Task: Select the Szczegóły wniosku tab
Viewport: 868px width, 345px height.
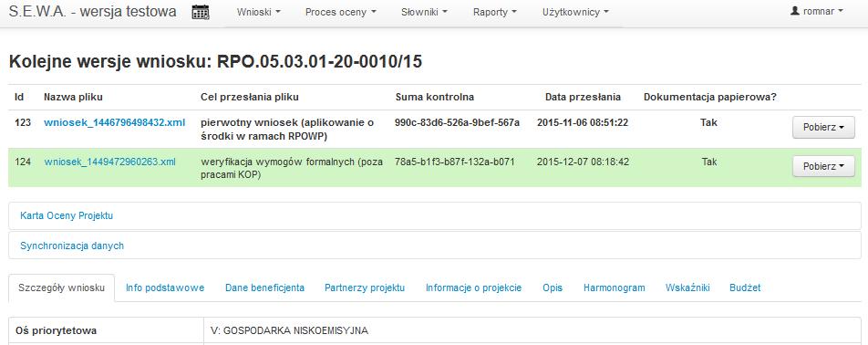Action: pos(61,287)
